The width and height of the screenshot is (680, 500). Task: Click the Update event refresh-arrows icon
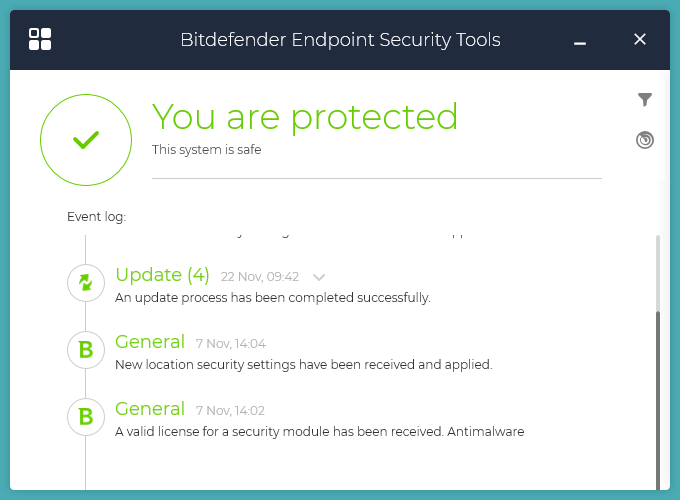tap(86, 282)
